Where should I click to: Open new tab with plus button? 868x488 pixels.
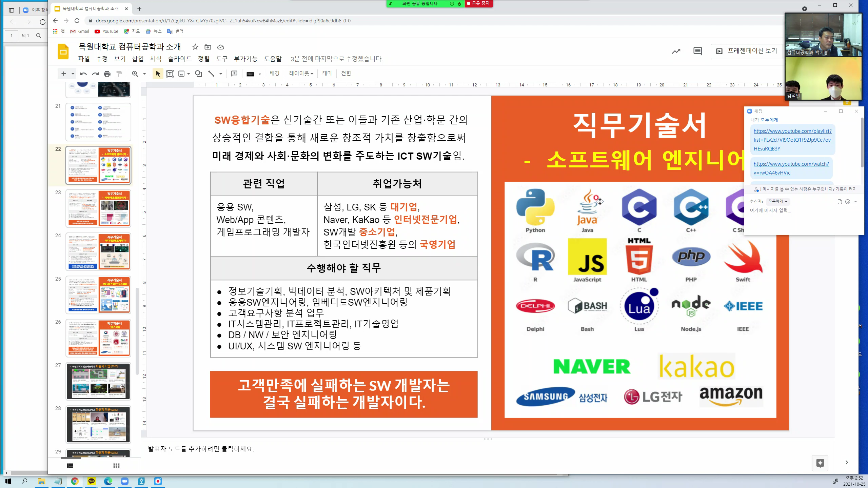click(139, 9)
